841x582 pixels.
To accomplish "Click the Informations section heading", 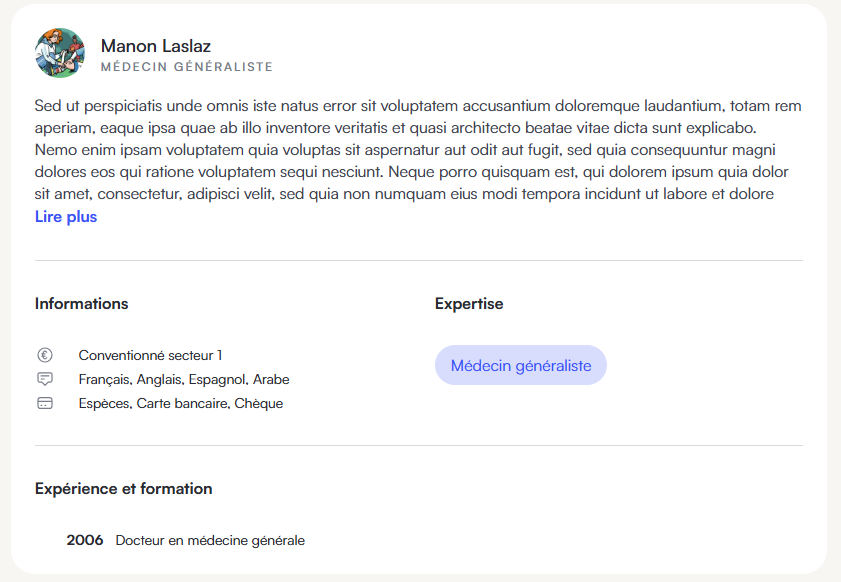I will click(x=82, y=304).
